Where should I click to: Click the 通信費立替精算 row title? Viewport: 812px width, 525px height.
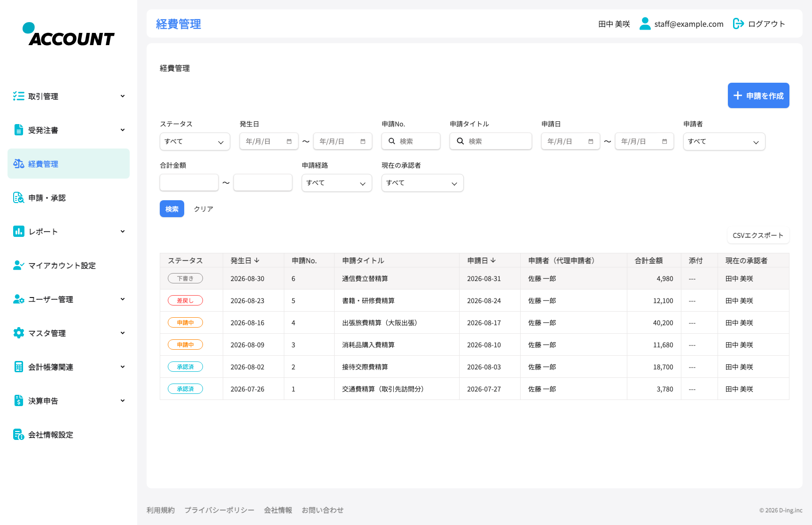click(365, 278)
